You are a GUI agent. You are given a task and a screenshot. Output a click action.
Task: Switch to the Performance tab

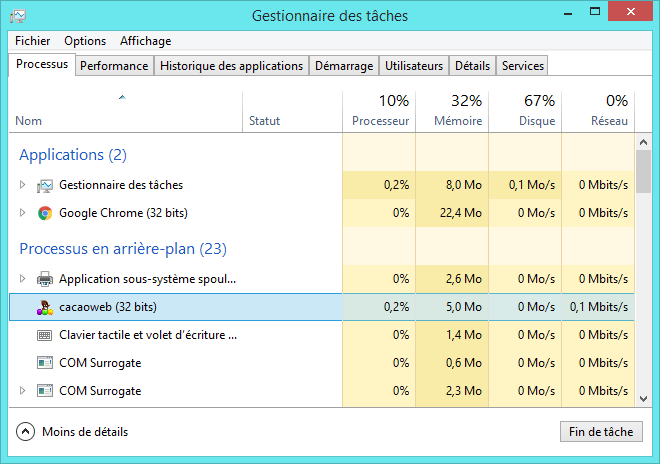(114, 66)
